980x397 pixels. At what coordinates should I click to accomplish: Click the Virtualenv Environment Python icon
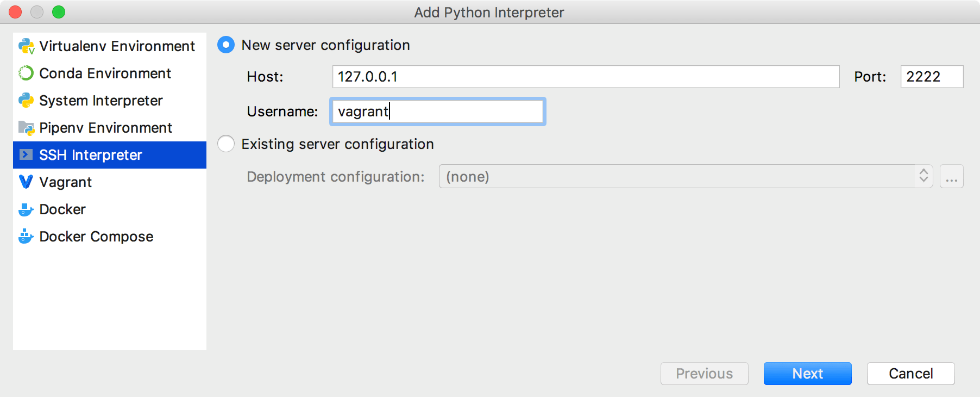click(26, 46)
